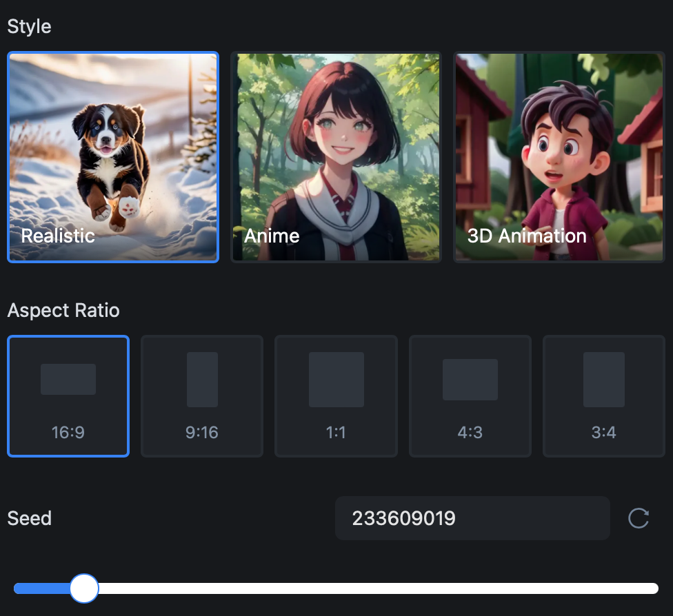Select the 4:3 aspect ratio
Image resolution: width=673 pixels, height=616 pixels.
click(470, 396)
